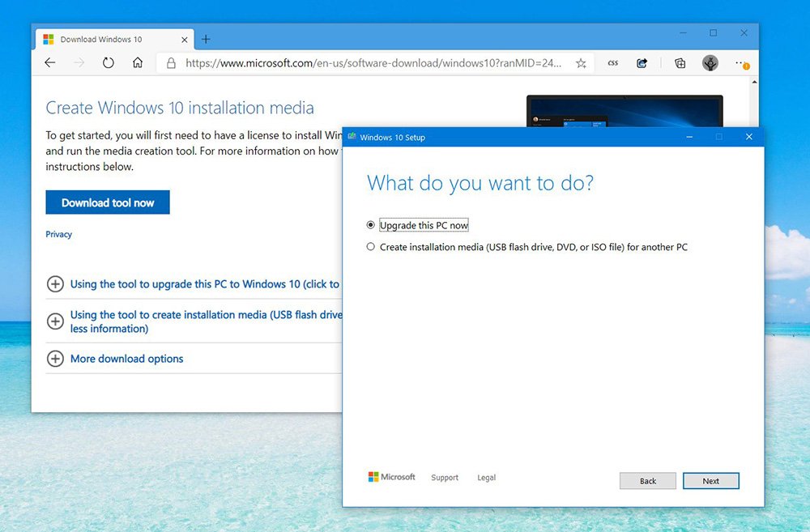Click the 'What do you want to do?' heading
The image size is (810, 532).
480,183
